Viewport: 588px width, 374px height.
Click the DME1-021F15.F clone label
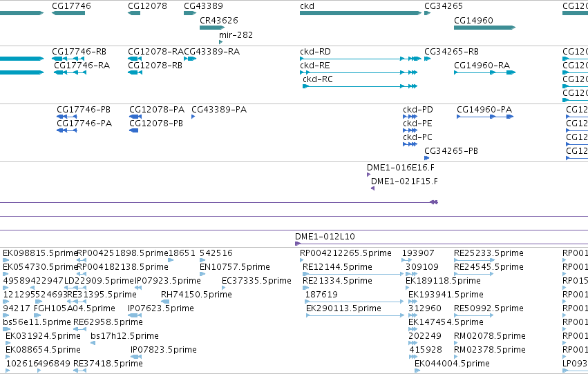click(x=404, y=181)
